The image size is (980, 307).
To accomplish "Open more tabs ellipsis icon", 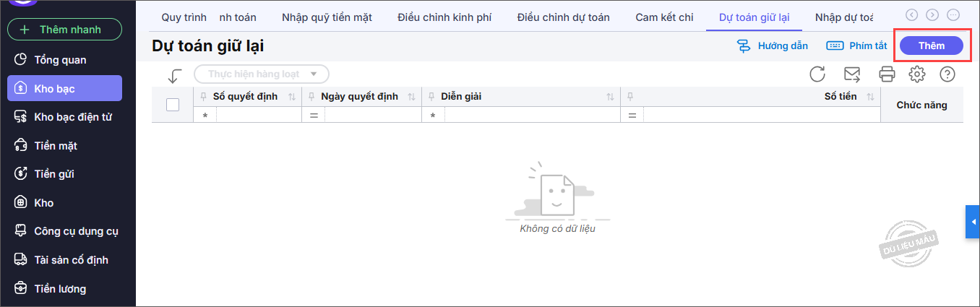I will [x=953, y=14].
